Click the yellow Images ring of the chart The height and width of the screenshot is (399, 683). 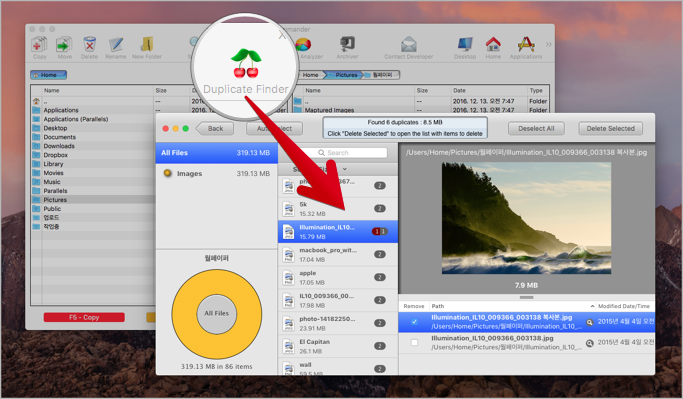[184, 314]
